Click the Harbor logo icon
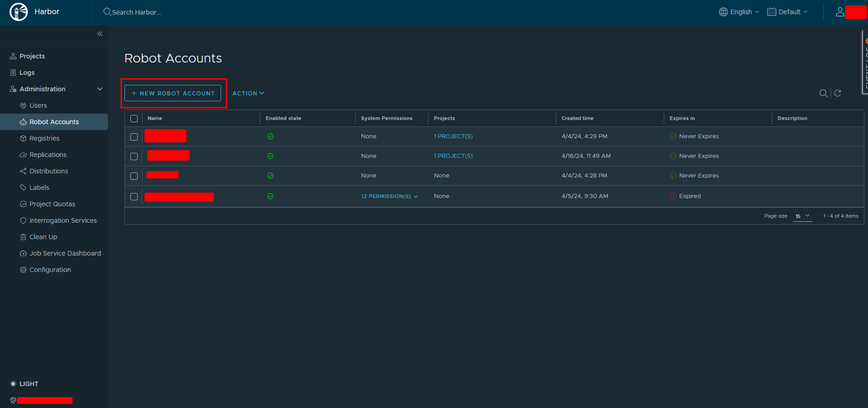This screenshot has height=408, width=868. [x=19, y=12]
